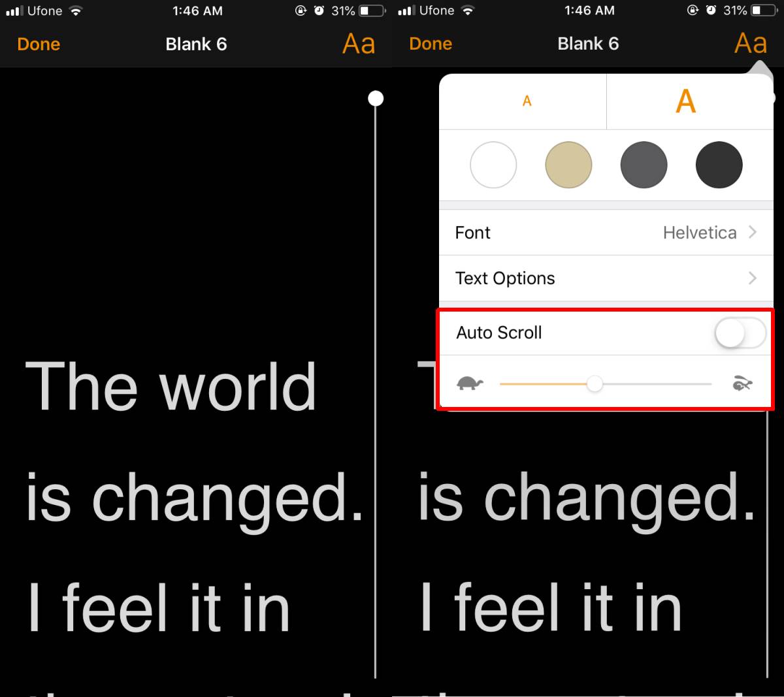Tap 'The world' text in left screen
This screenshot has width=784, height=697.
point(171,387)
